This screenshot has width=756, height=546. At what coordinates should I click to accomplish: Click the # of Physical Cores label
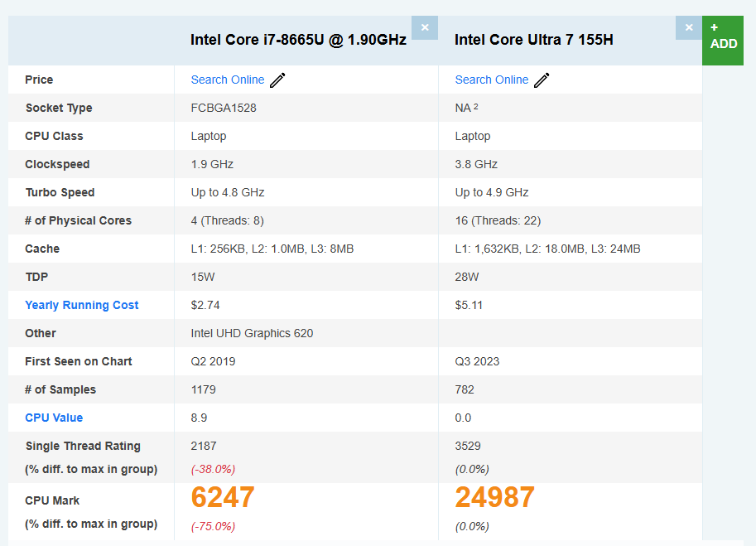[78, 220]
